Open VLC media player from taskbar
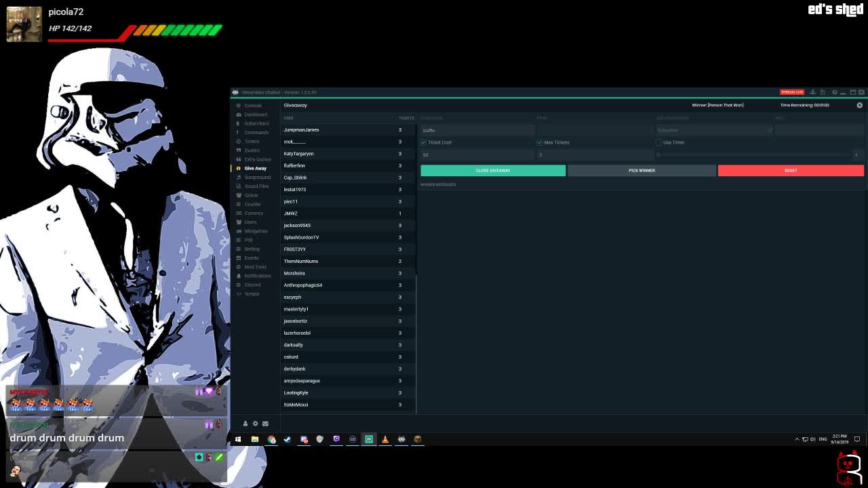 click(385, 439)
